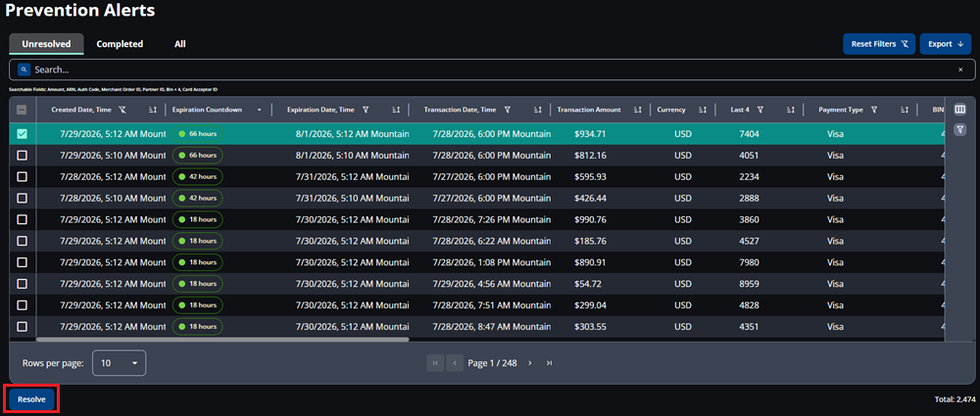Click the Reset Filters button

point(879,44)
